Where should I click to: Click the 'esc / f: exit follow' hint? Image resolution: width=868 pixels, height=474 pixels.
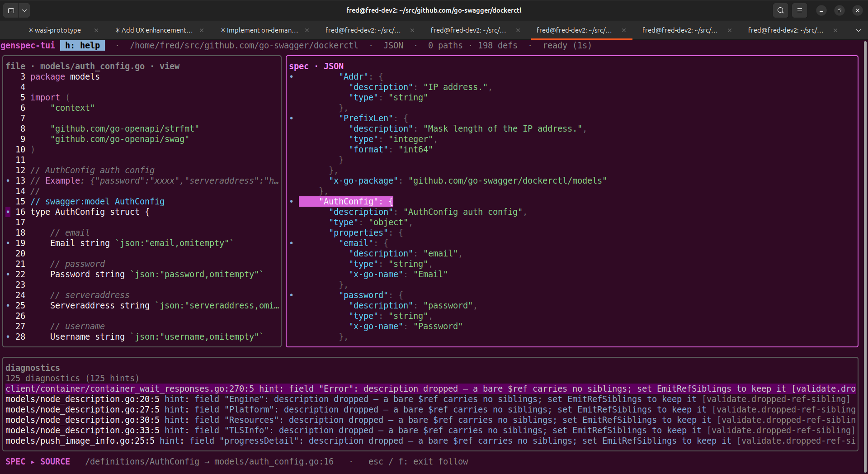pos(418,461)
